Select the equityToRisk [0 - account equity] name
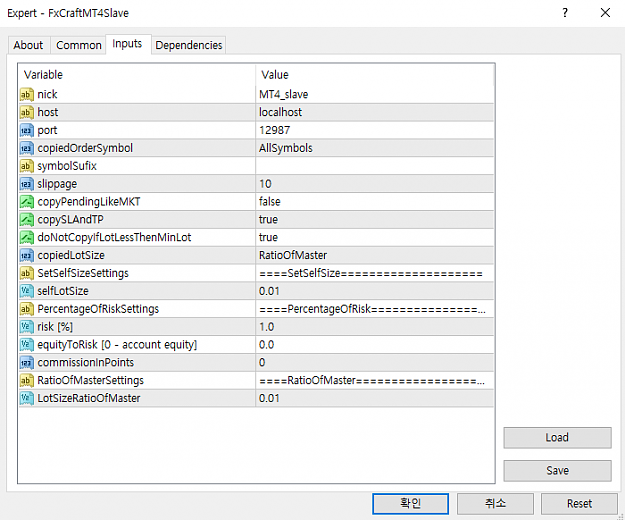The image size is (625, 520). point(117,345)
